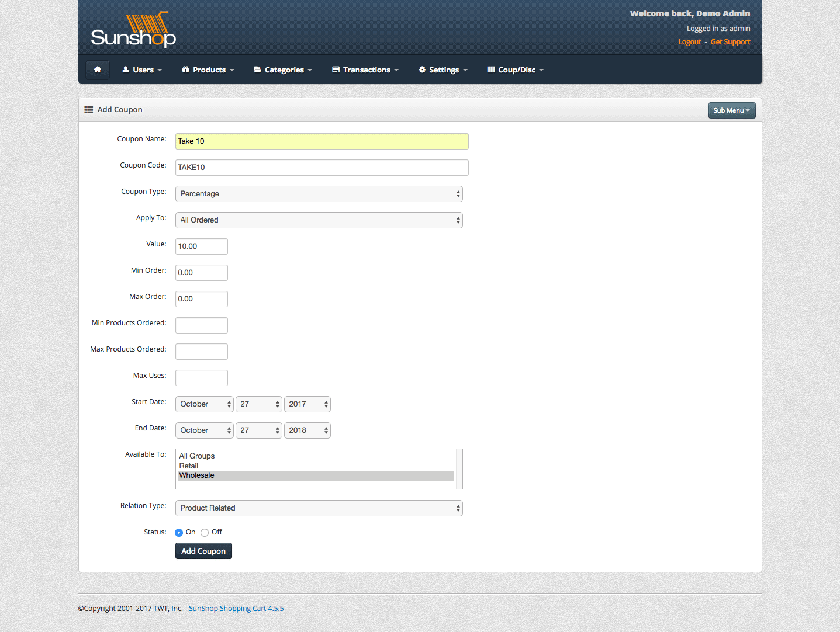This screenshot has width=840, height=632.
Task: Open the Categories menu
Action: pyautogui.click(x=283, y=70)
